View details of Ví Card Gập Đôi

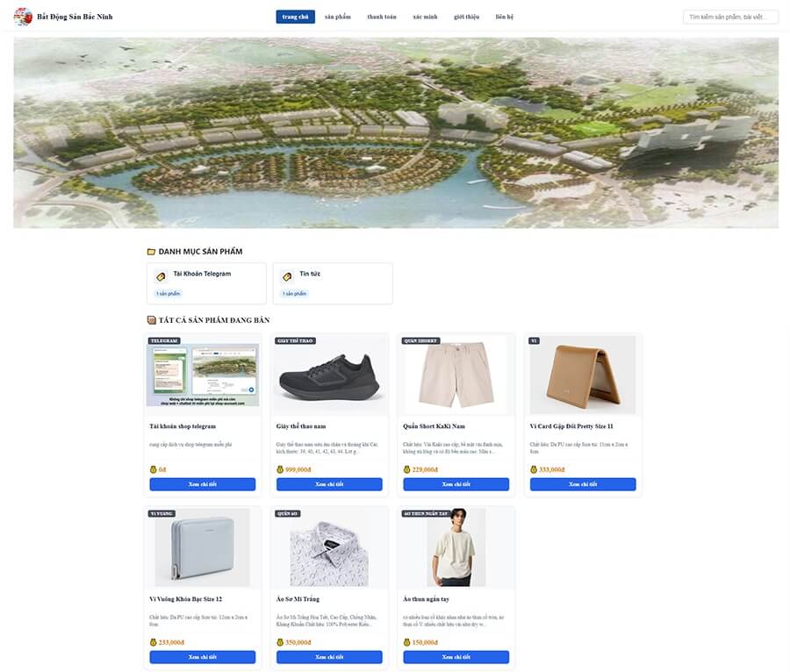point(583,484)
